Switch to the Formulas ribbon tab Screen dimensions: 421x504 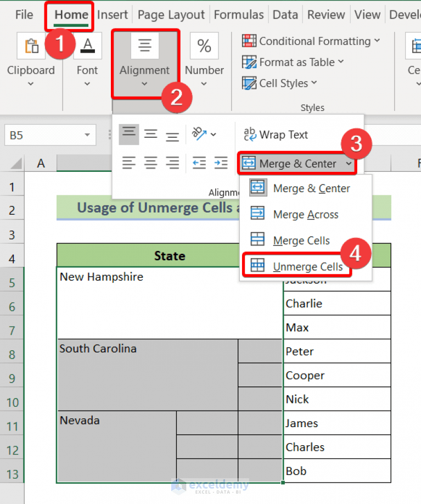coord(239,15)
